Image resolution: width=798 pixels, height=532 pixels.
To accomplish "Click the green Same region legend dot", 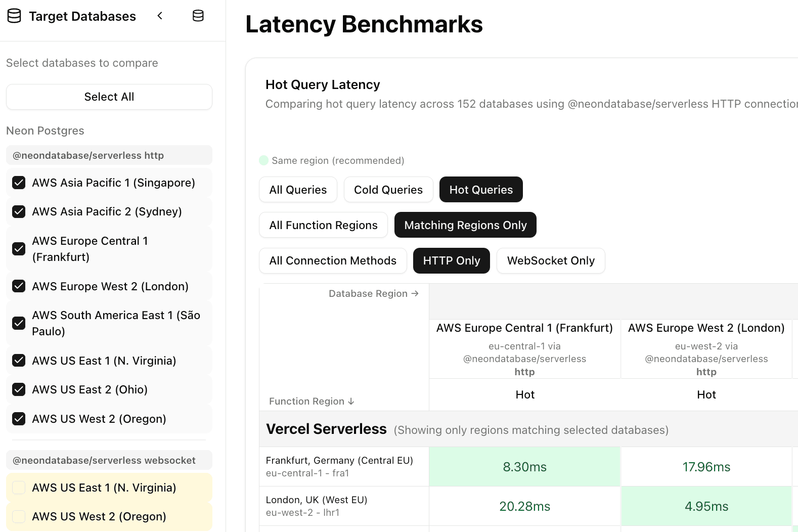I will point(263,161).
